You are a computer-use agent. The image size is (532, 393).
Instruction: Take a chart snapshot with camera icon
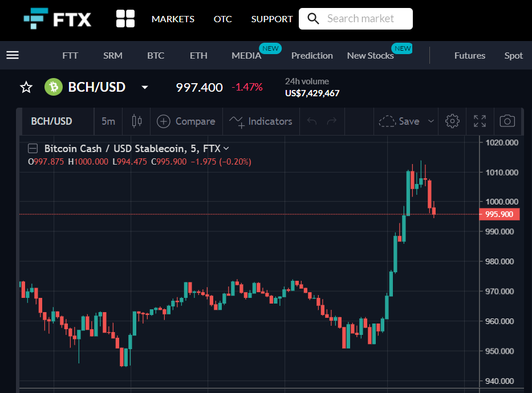pos(507,121)
